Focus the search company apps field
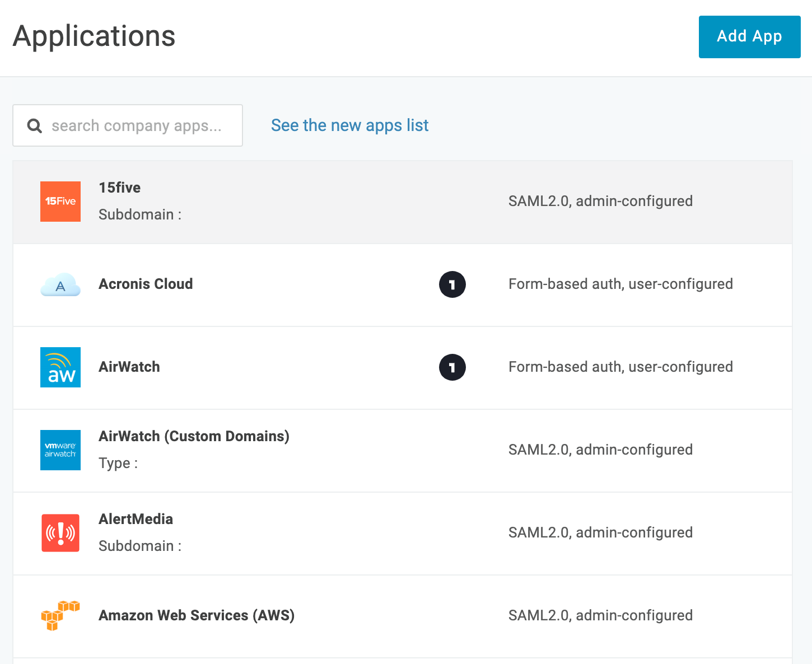Screen dimensions: 812x664 128,125
